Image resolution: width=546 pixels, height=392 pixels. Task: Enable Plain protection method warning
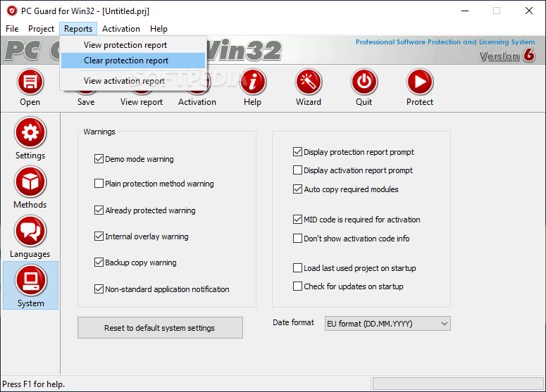[99, 183]
